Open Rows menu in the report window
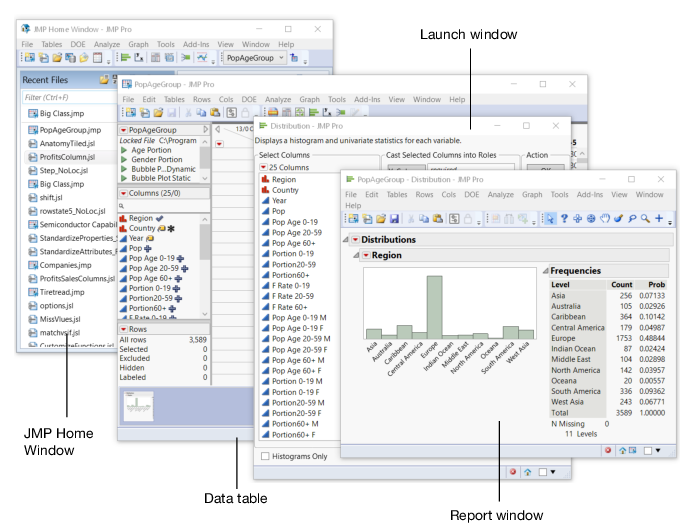This screenshot has width=682, height=531. coord(424,195)
